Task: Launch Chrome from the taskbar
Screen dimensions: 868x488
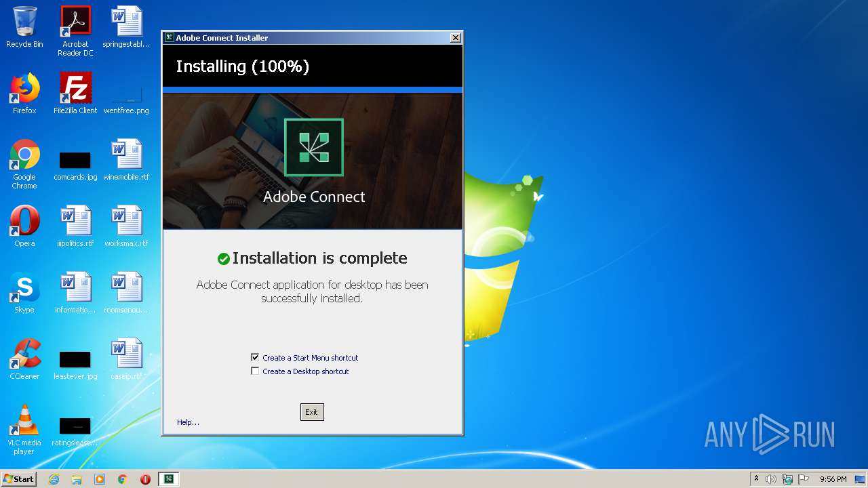Action: (123, 479)
